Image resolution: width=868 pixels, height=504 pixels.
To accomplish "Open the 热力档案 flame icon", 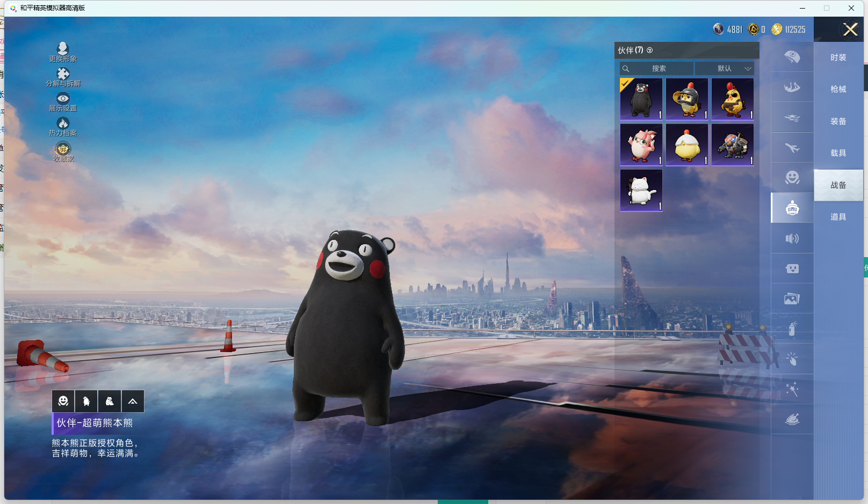I will pos(63,123).
